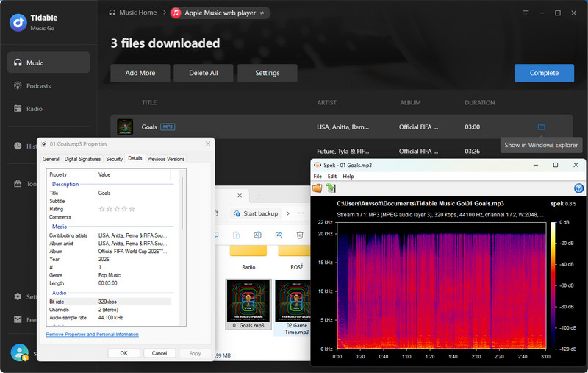The height and width of the screenshot is (373, 588).
Task: Switch to the Digital Signatures tab
Action: [82, 159]
